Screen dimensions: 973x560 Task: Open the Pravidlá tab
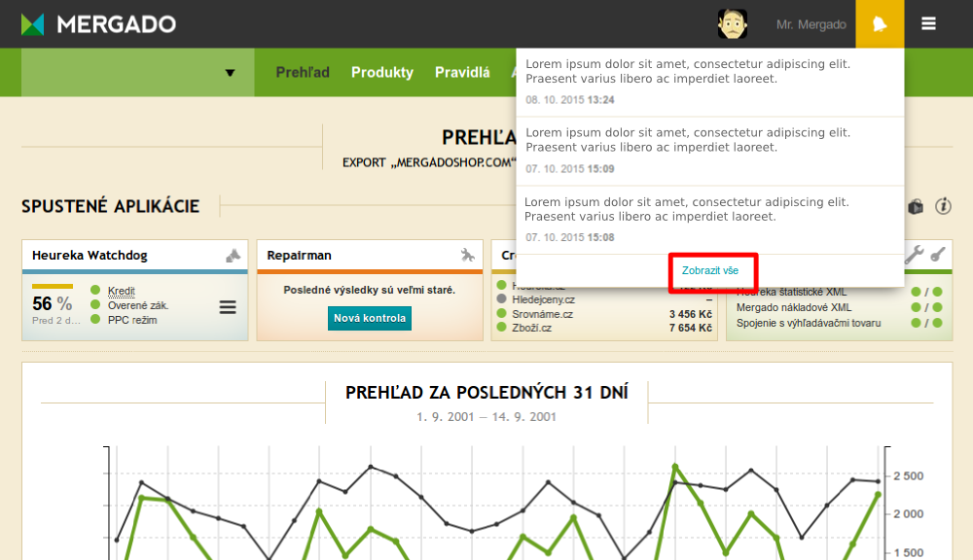pyautogui.click(x=462, y=73)
